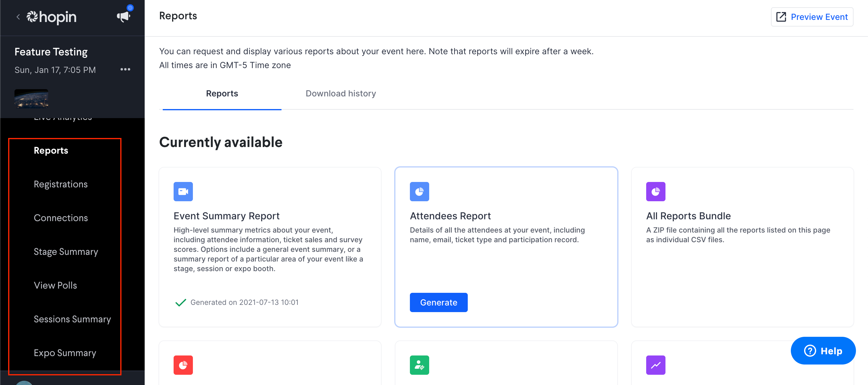Click the Feature Testing event name
The image size is (868, 385).
tap(51, 52)
